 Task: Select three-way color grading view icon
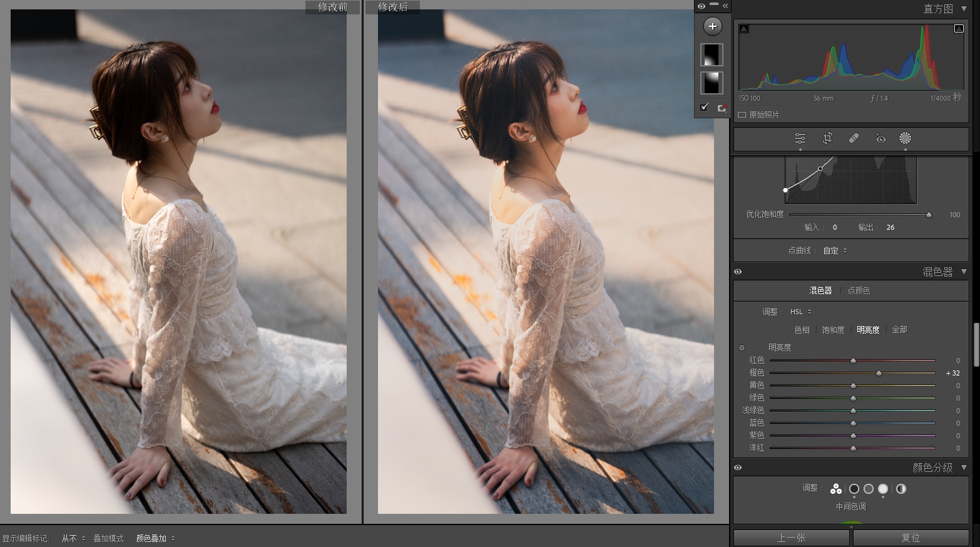[x=835, y=489]
